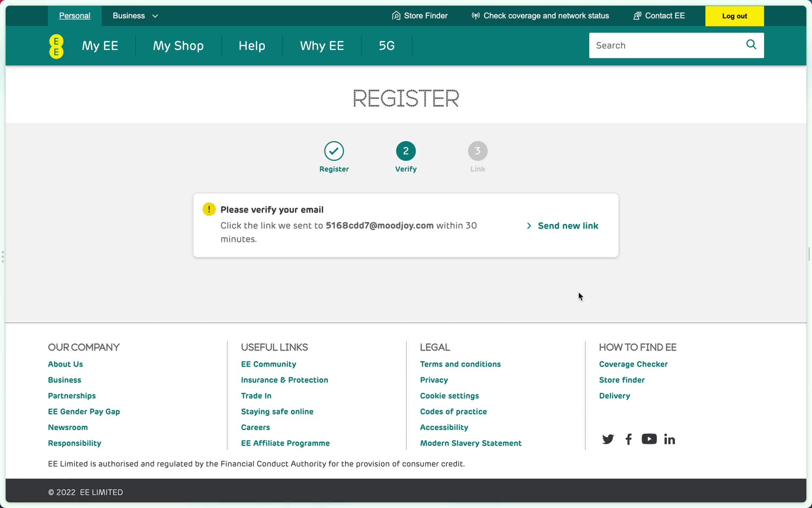Open the Store finder footer link

[622, 380]
